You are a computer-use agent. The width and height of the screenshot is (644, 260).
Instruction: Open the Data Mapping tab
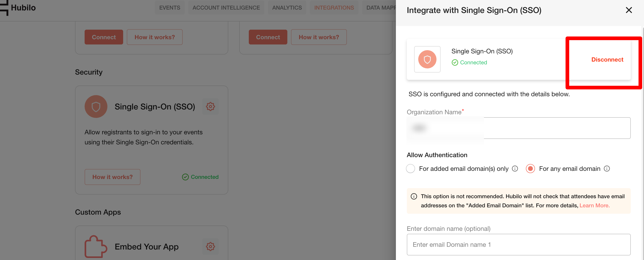click(x=379, y=8)
